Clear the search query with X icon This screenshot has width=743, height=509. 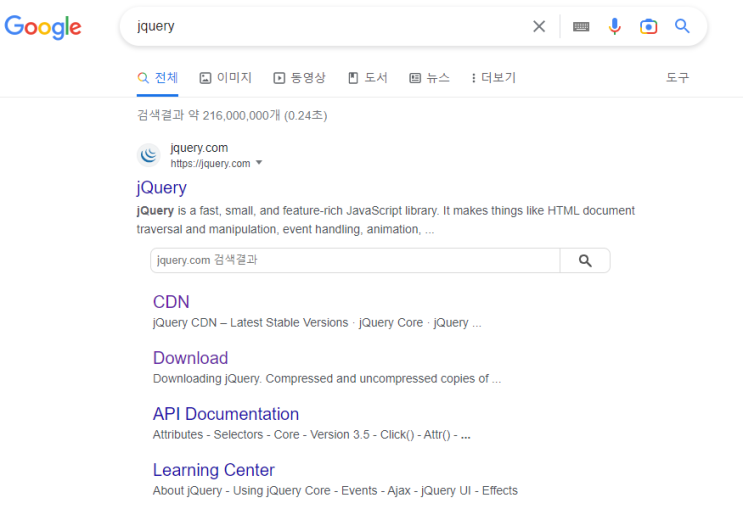539,27
